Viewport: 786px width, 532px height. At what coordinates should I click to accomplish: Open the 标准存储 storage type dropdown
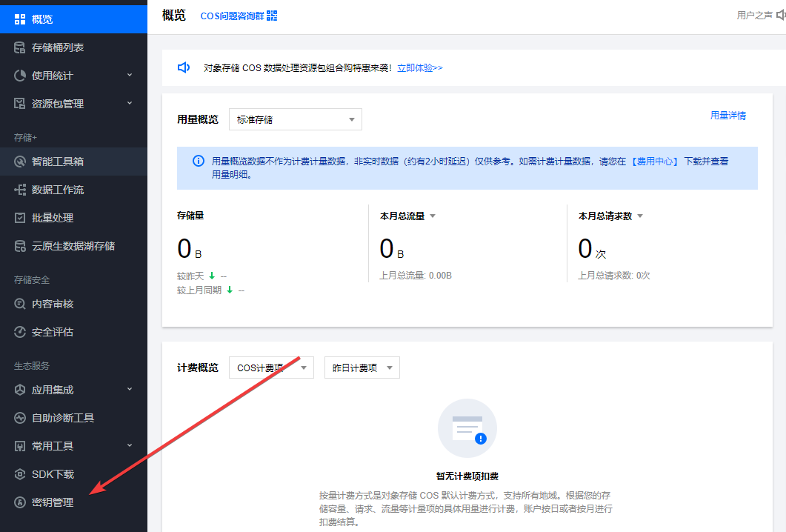(x=295, y=119)
